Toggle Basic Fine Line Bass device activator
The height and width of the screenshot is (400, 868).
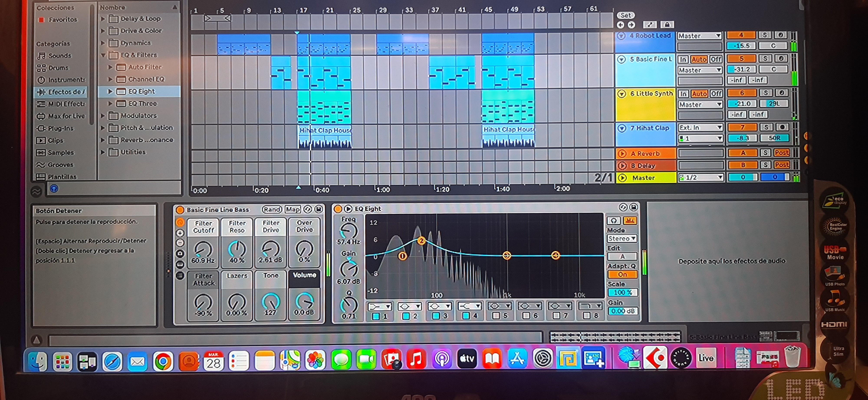(x=180, y=210)
